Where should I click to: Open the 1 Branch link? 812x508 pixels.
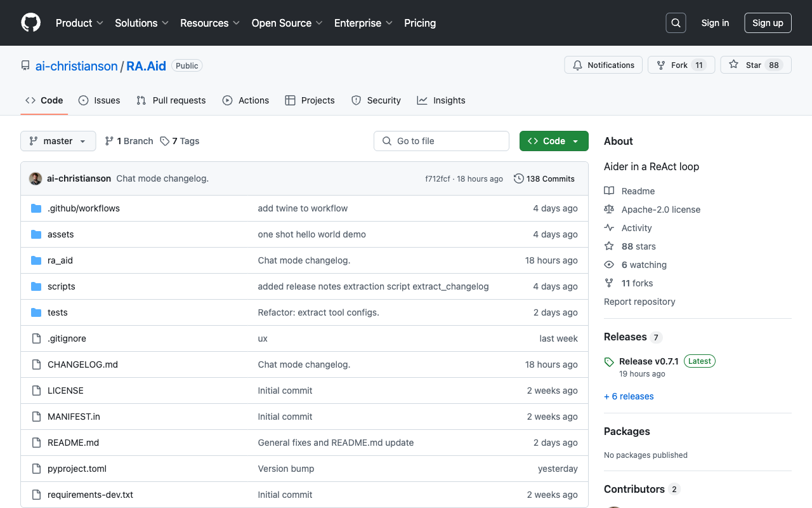(x=129, y=141)
